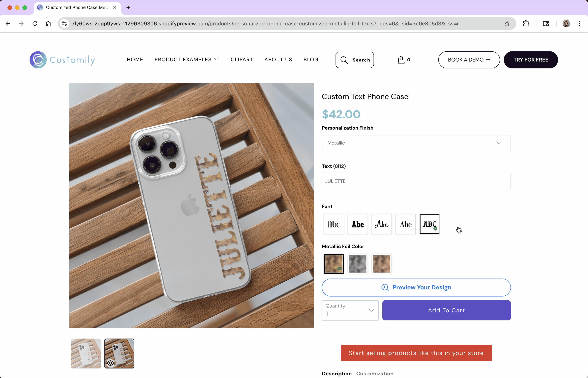Click the site information icon in address bar
The width and height of the screenshot is (588, 378).
[64, 24]
